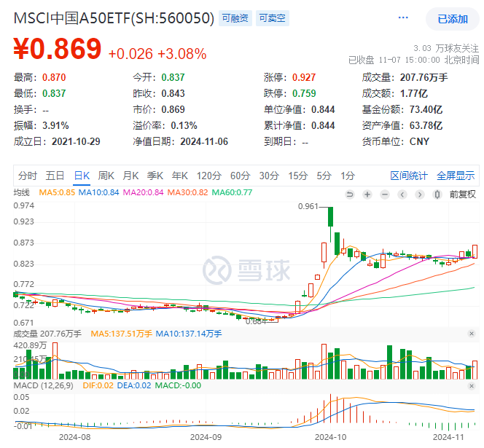Close the MACD indicator panel
The width and height of the screenshot is (484, 448).
coord(472,385)
